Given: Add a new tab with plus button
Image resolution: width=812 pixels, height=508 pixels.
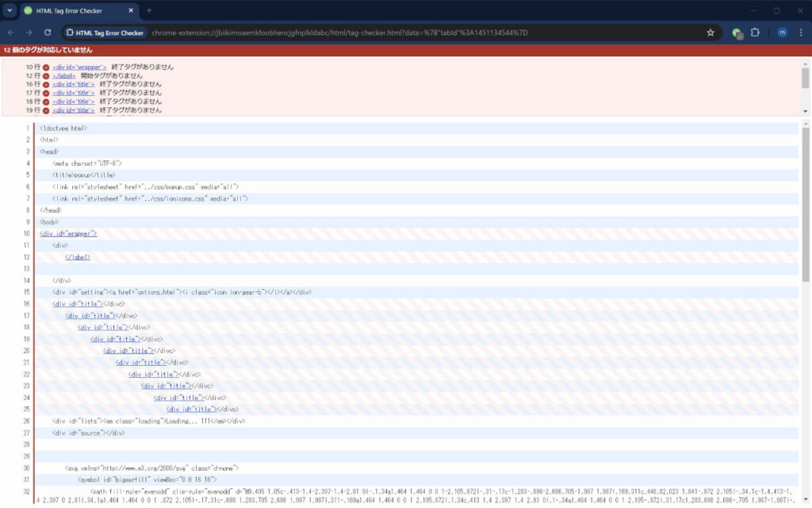Looking at the screenshot, I should 149,10.
